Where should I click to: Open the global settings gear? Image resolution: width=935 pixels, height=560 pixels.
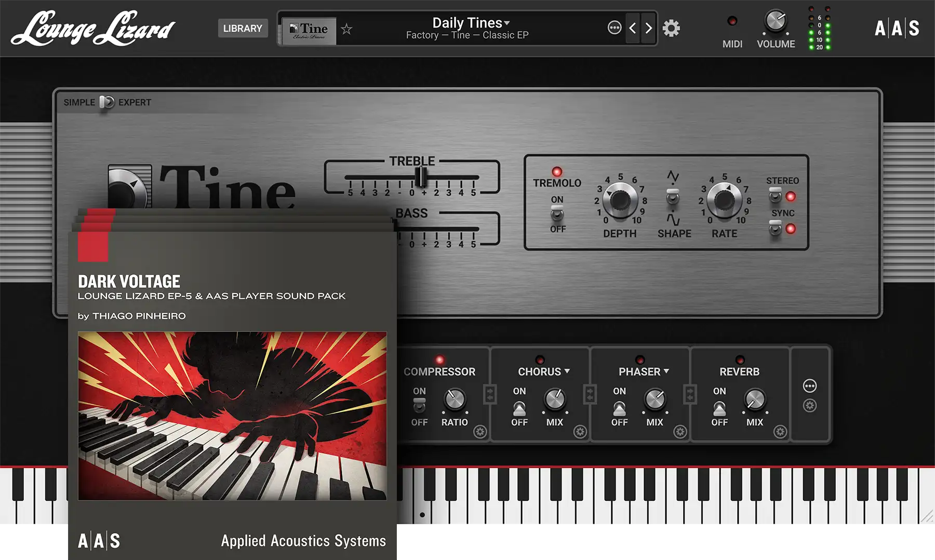(x=671, y=28)
